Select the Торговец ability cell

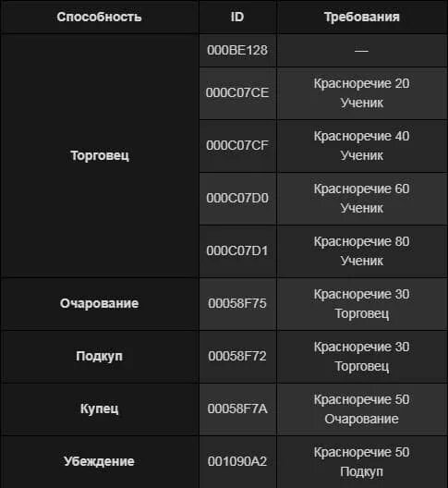tap(99, 155)
